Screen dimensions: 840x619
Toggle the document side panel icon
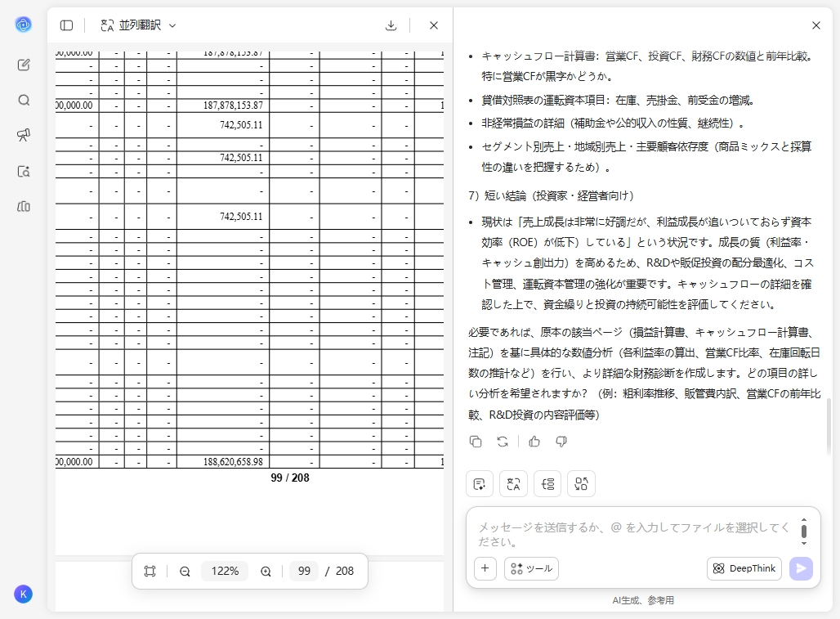pos(66,25)
